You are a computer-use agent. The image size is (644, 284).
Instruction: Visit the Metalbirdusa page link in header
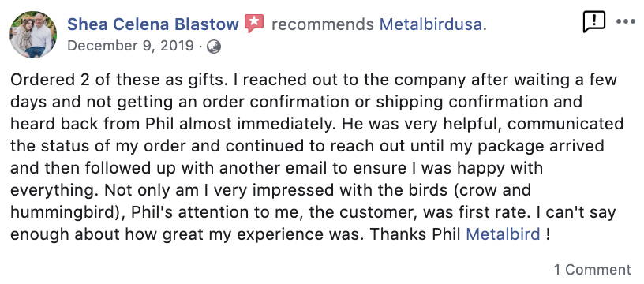pyautogui.click(x=430, y=24)
